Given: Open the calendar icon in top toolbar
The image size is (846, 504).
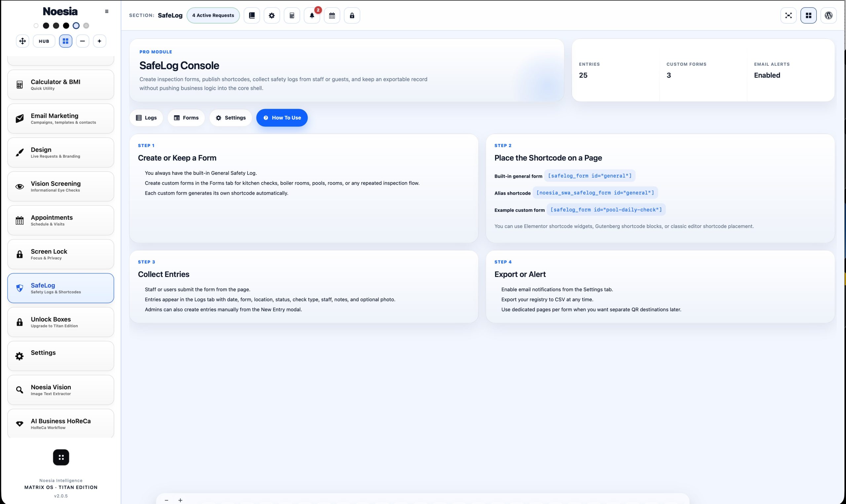Looking at the screenshot, I should (x=332, y=15).
